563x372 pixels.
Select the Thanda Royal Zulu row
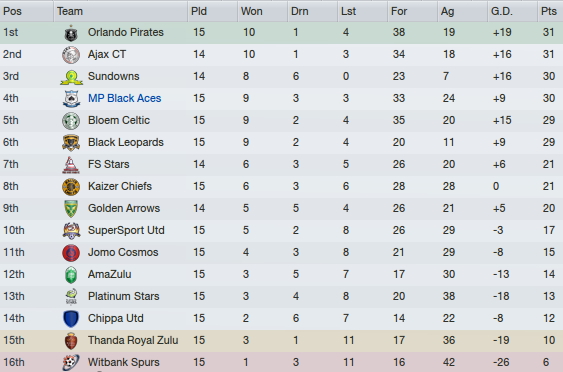(x=282, y=340)
